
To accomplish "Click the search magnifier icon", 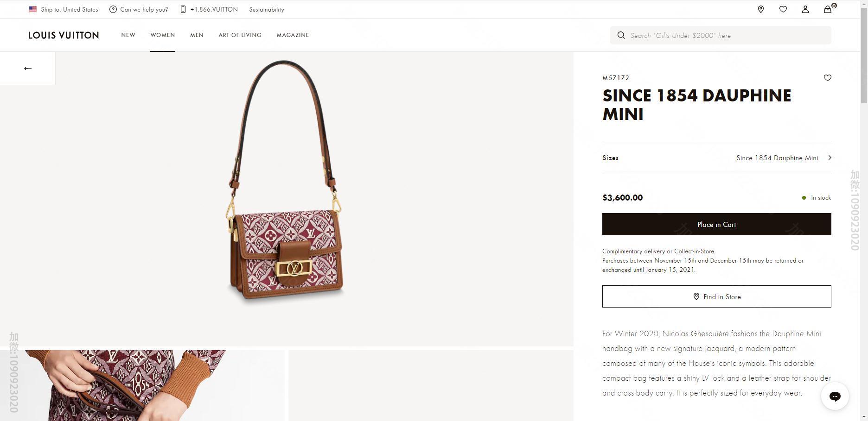I will coord(621,35).
